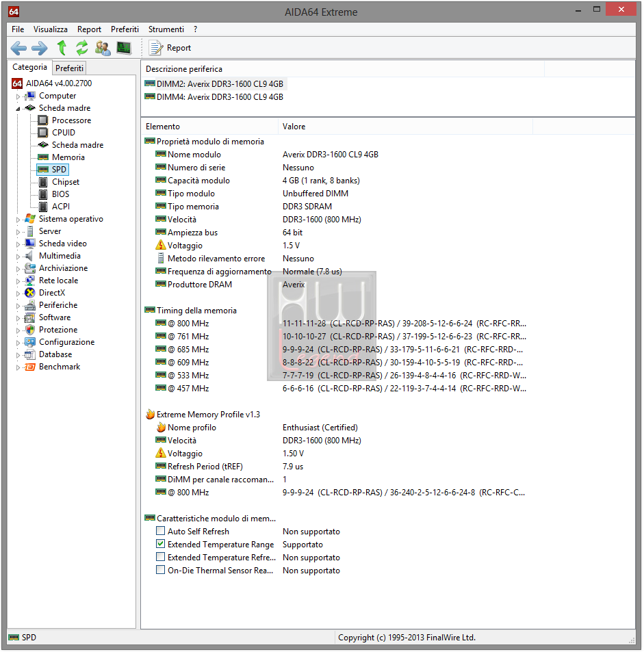Select the Memoria module icon

[x=43, y=157]
